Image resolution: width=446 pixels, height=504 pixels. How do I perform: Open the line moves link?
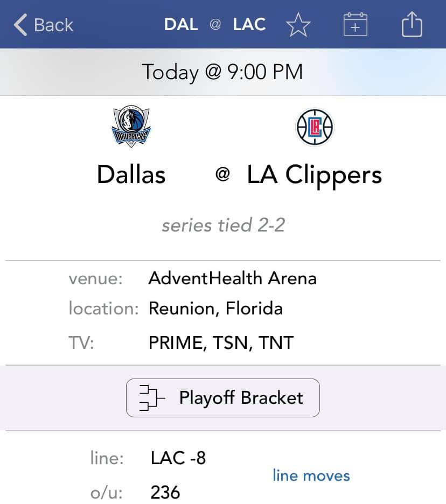click(311, 475)
